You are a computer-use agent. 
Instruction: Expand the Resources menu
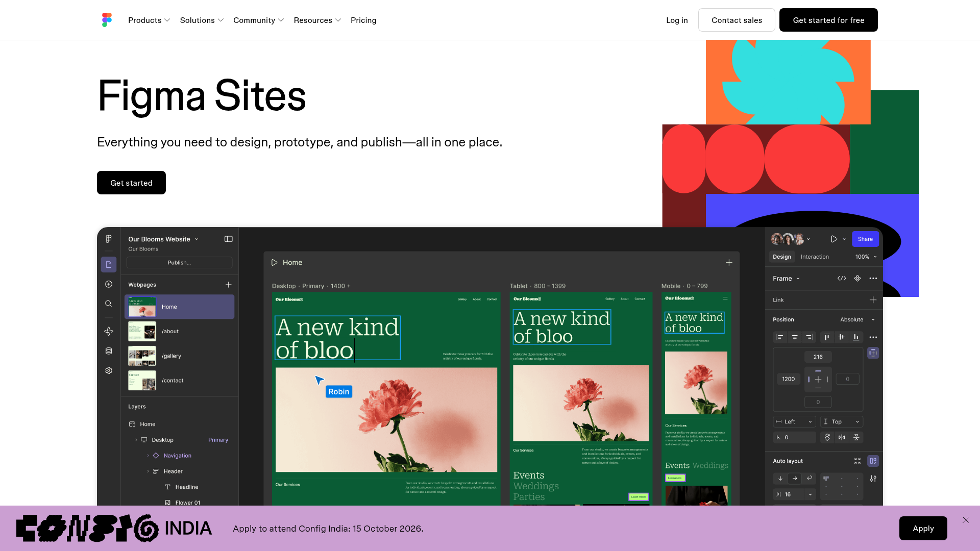coord(317,20)
